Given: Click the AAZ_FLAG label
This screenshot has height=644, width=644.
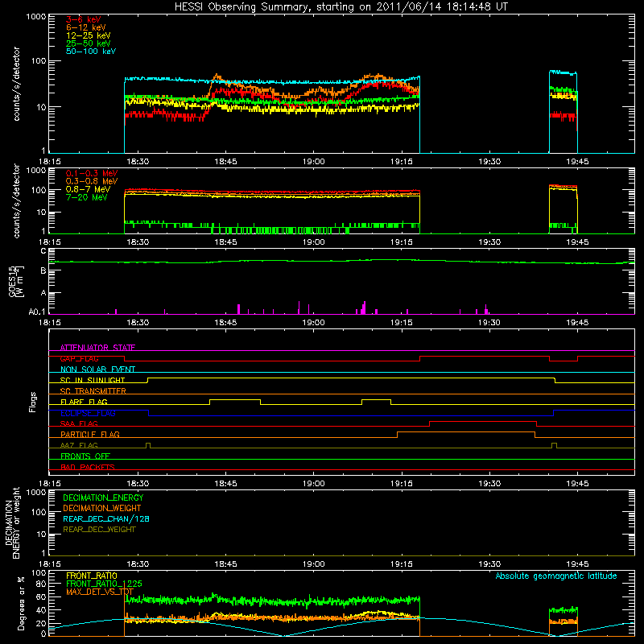Looking at the screenshot, I should point(79,445).
